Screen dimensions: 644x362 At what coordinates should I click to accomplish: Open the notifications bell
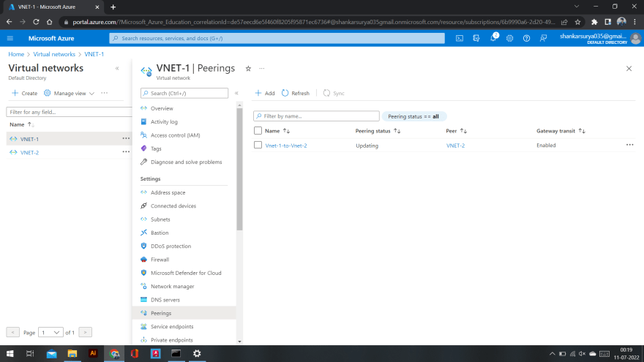[x=493, y=38]
